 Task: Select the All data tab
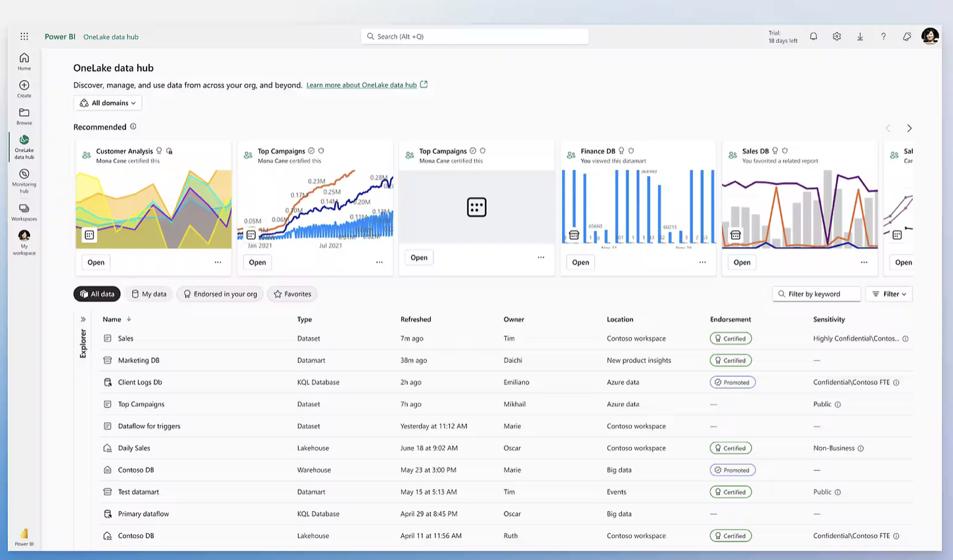point(97,293)
